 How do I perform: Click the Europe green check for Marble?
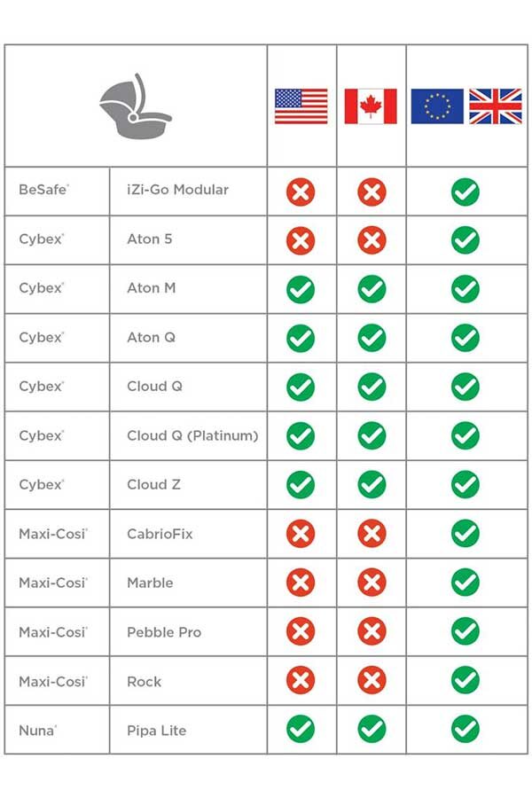pos(465,583)
